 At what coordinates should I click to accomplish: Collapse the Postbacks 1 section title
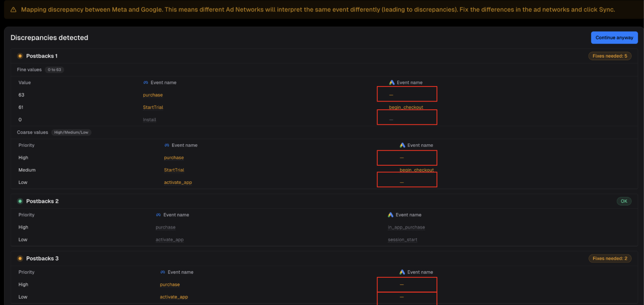(x=42, y=56)
